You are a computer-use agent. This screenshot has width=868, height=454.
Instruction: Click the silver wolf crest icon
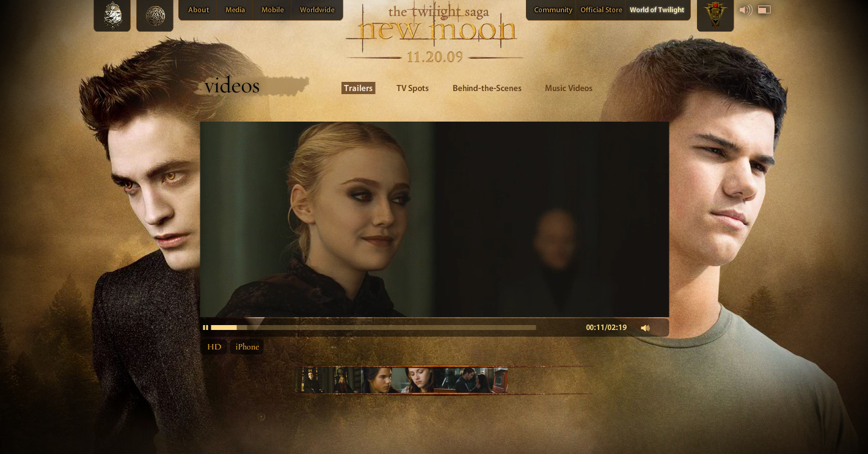click(x=112, y=15)
